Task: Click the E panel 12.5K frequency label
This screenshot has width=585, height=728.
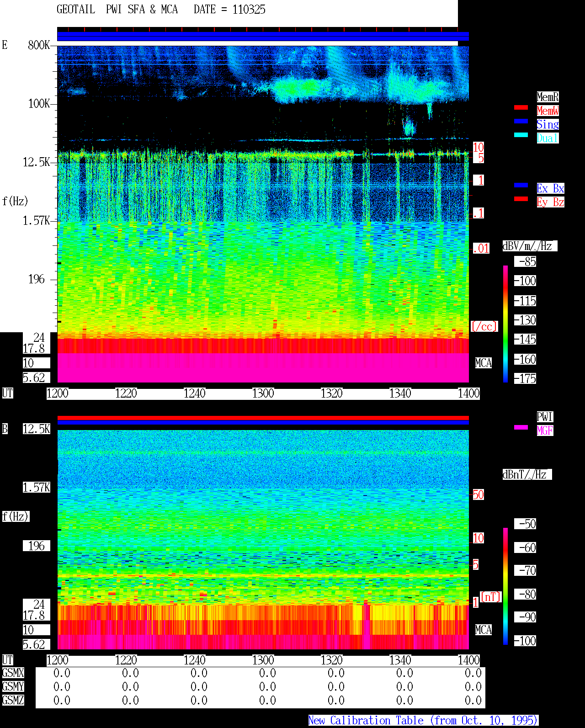Action: point(37,162)
